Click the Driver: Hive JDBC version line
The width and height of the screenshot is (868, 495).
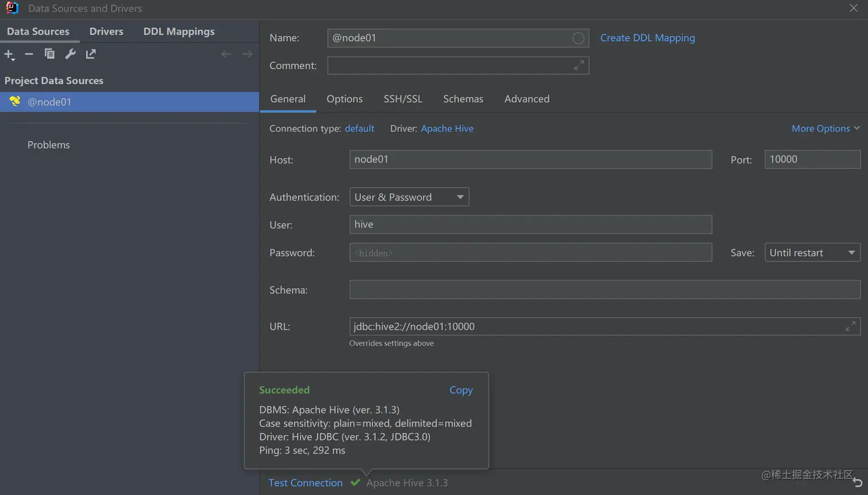345,436
